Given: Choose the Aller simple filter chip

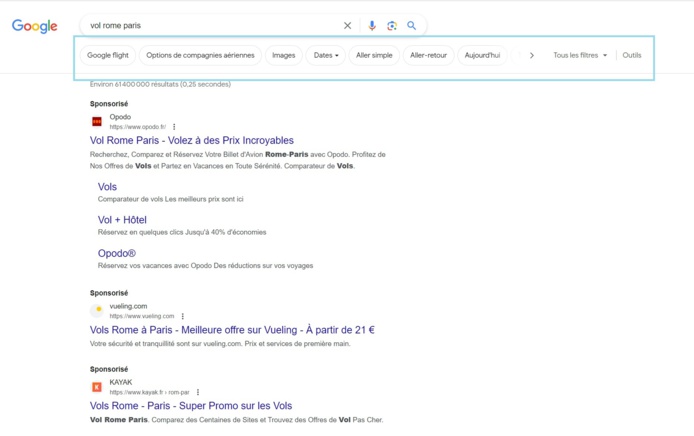Looking at the screenshot, I should [x=374, y=55].
